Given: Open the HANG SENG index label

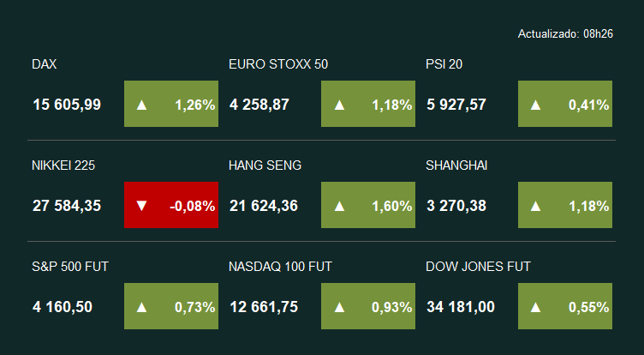Looking at the screenshot, I should (265, 165).
